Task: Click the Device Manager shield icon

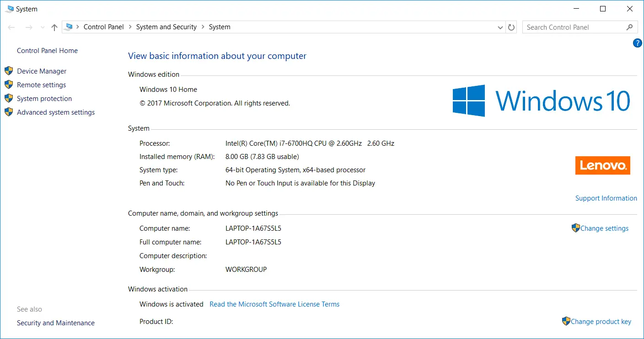Action: pyautogui.click(x=9, y=71)
